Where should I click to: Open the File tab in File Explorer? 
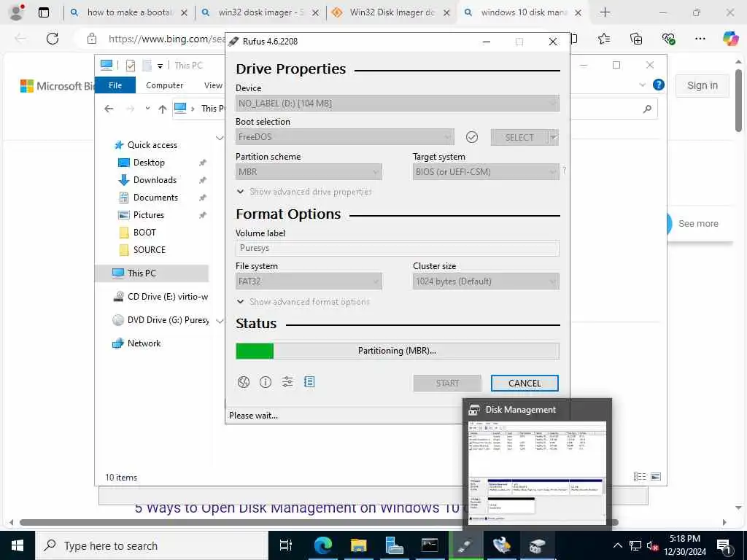(115, 85)
